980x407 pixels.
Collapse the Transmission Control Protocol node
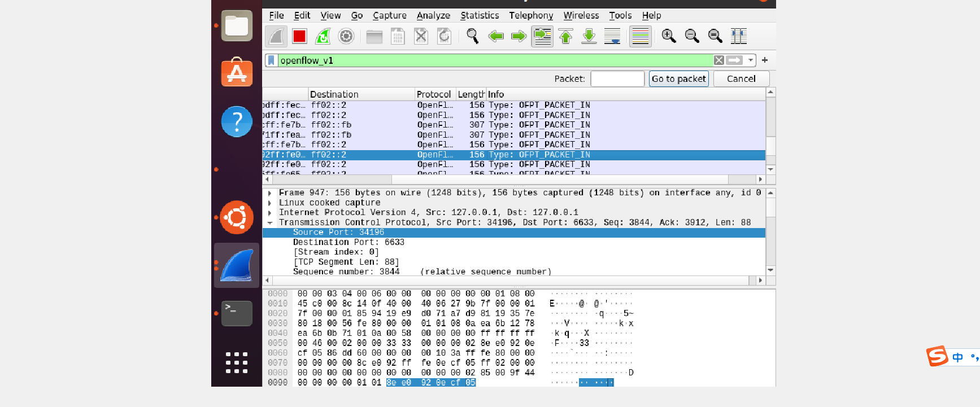click(270, 223)
